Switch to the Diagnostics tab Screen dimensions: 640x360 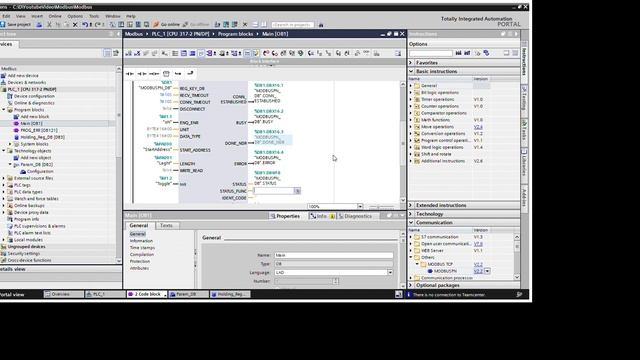[355, 216]
